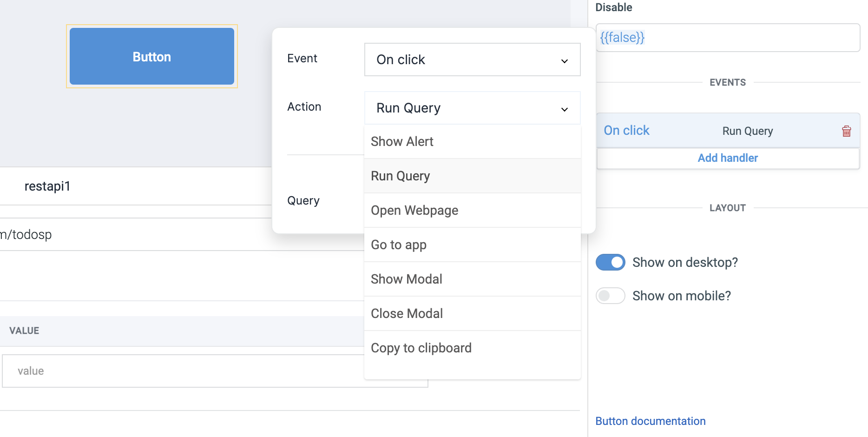This screenshot has width=868, height=437.
Task: Select the On click event handler row
Action: pos(728,131)
